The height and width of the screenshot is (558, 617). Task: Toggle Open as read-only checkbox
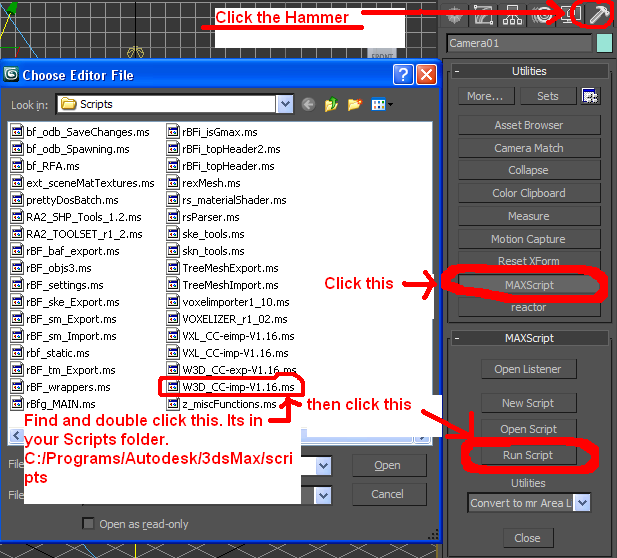[x=88, y=524]
